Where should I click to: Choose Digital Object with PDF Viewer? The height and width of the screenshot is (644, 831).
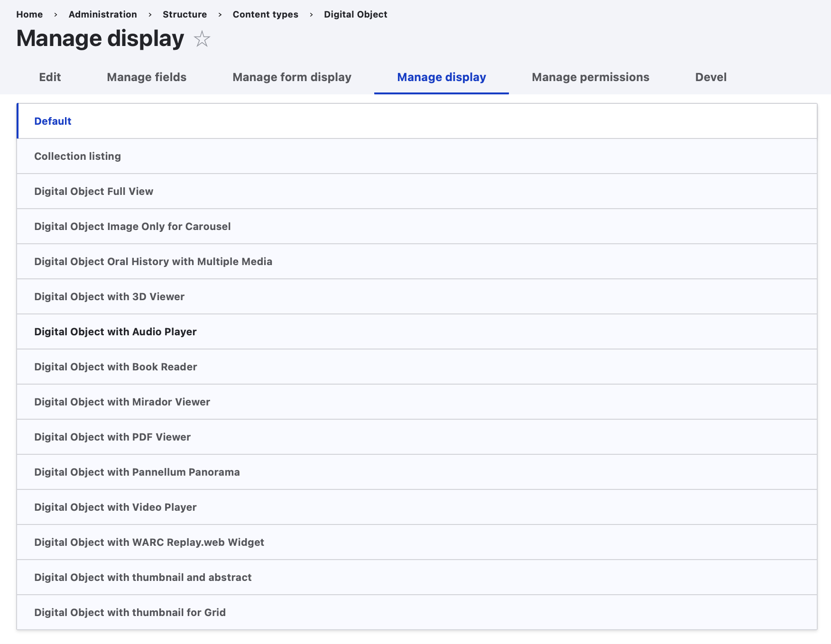tap(112, 437)
